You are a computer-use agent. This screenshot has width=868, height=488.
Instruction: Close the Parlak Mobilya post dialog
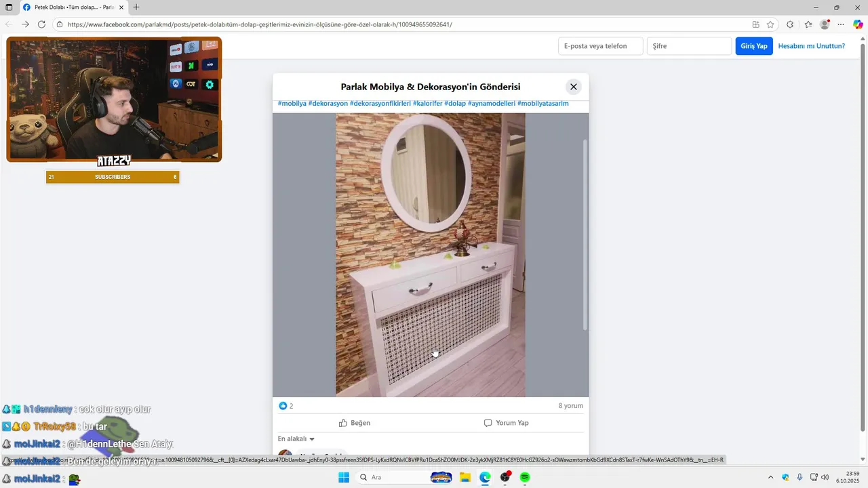pyautogui.click(x=573, y=87)
